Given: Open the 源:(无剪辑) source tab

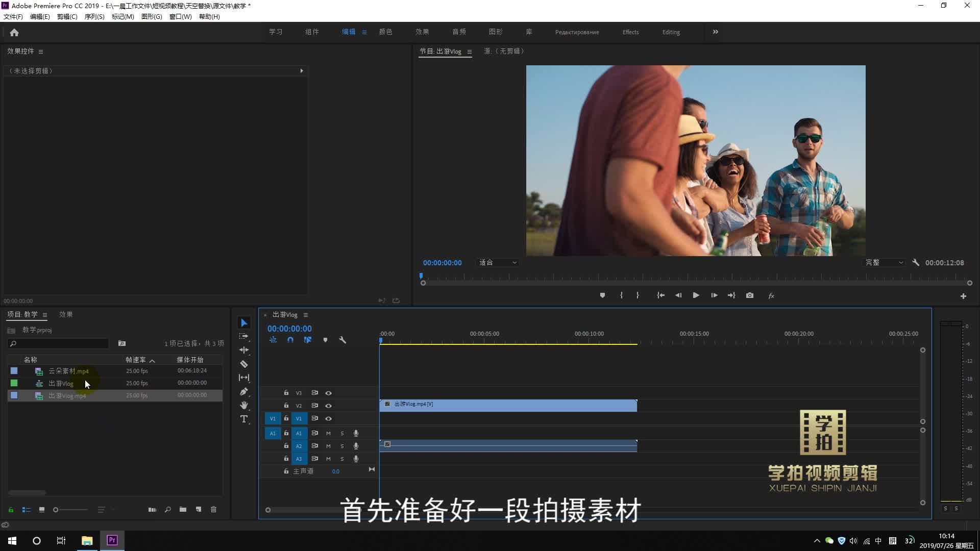Looking at the screenshot, I should (x=504, y=51).
